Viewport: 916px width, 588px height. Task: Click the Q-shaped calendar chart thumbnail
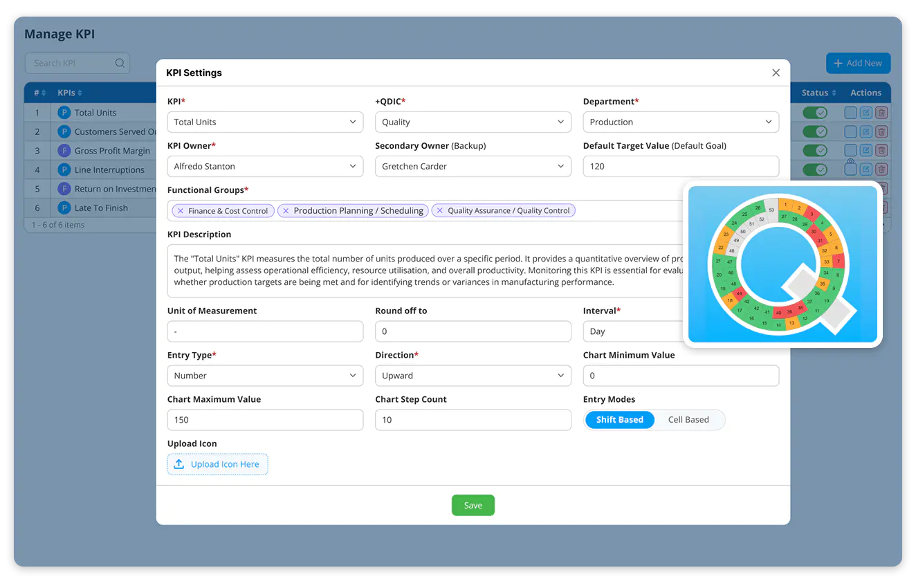coord(782,264)
